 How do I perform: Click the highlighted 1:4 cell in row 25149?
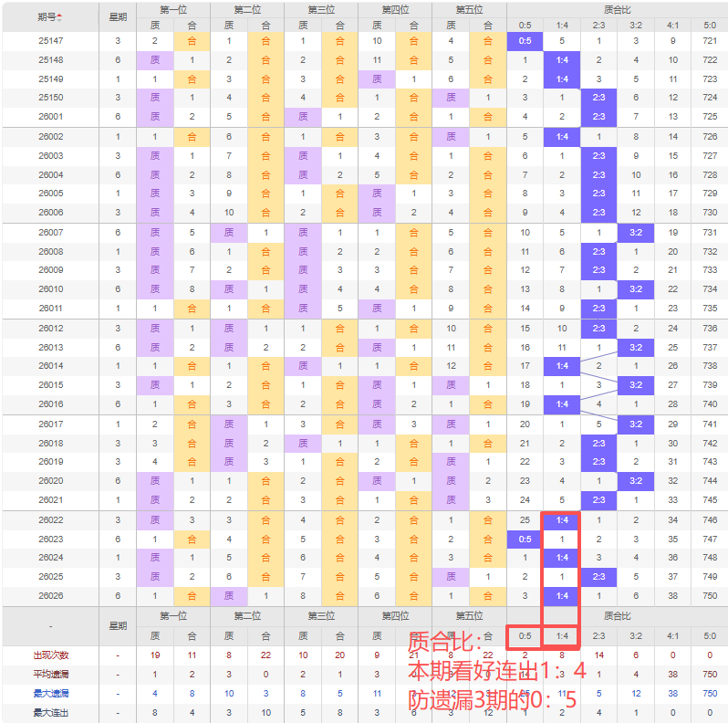pos(562,79)
